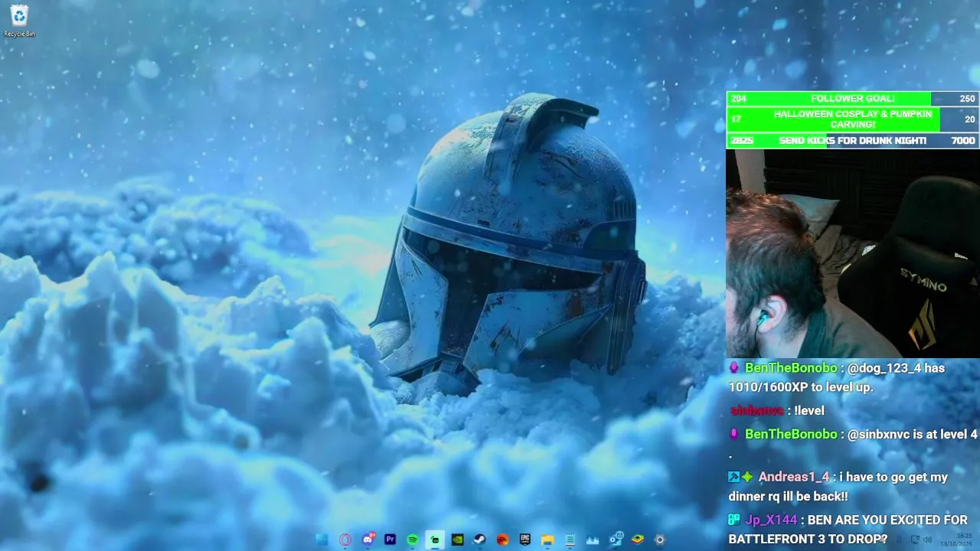Click the follower goal target value 250
This screenshot has height=551, width=980.
(967, 99)
